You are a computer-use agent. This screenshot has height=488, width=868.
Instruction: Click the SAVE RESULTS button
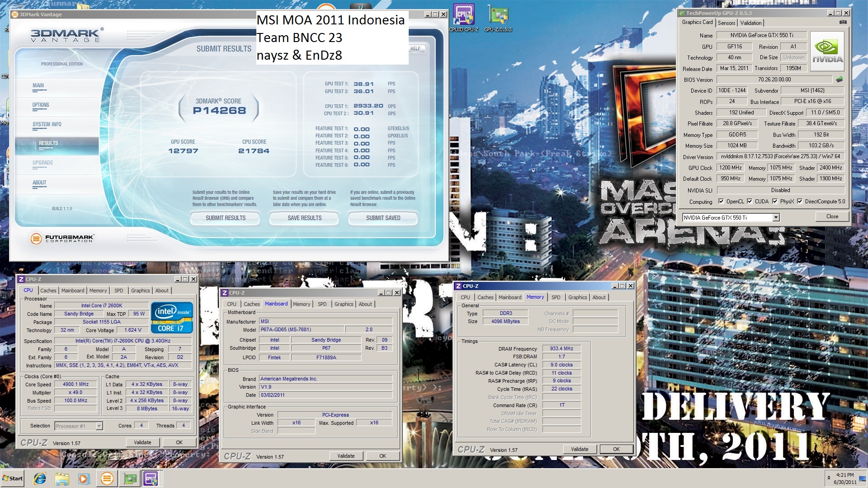(x=304, y=218)
